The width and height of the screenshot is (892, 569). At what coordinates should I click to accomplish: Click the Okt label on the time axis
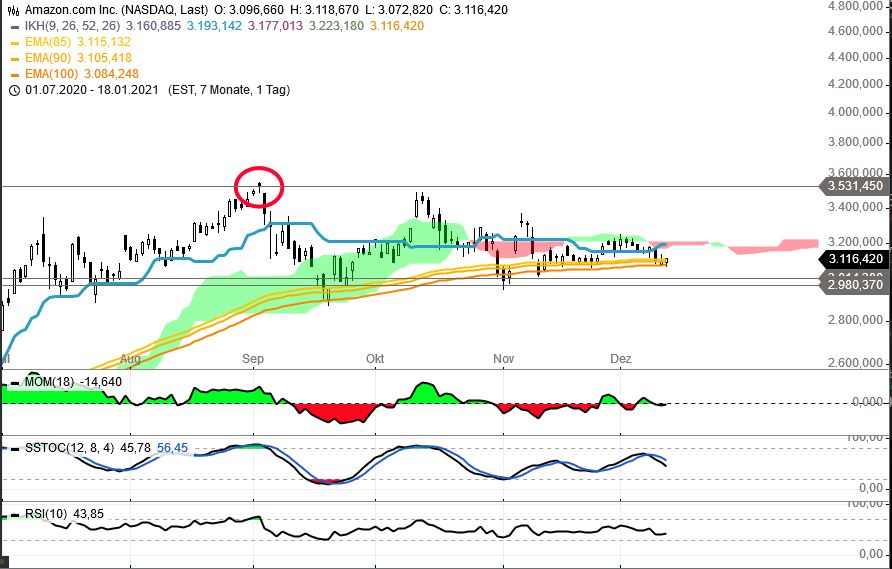[375, 358]
